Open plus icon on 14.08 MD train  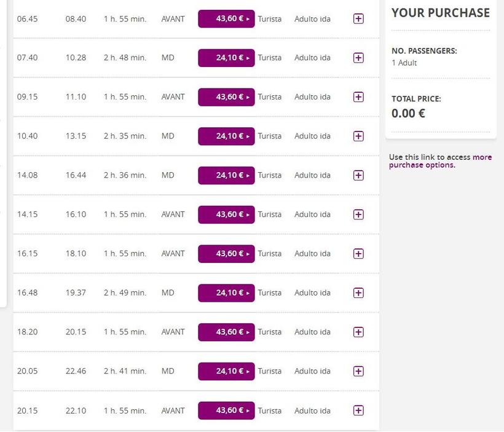point(358,175)
